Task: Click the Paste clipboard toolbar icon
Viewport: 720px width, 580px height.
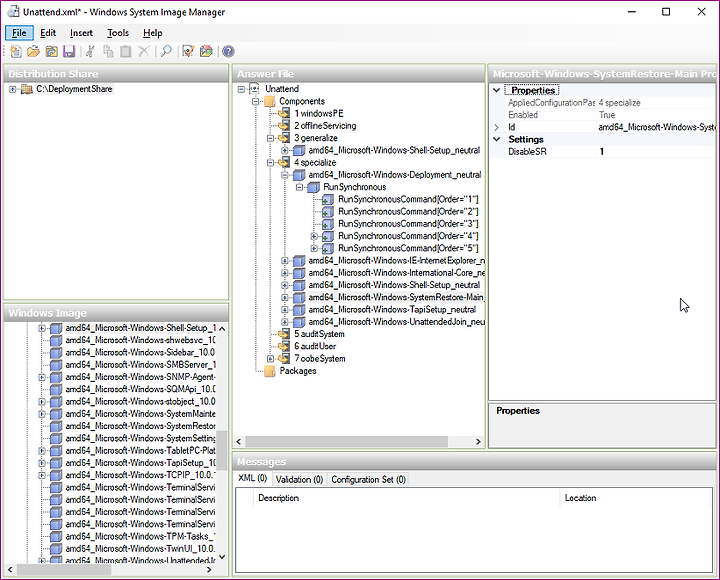Action: point(126,51)
